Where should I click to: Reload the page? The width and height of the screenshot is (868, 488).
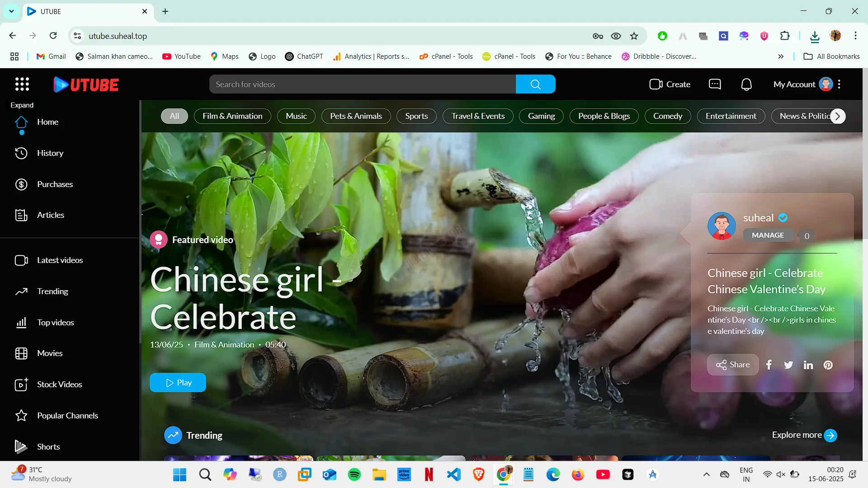pos(53,36)
